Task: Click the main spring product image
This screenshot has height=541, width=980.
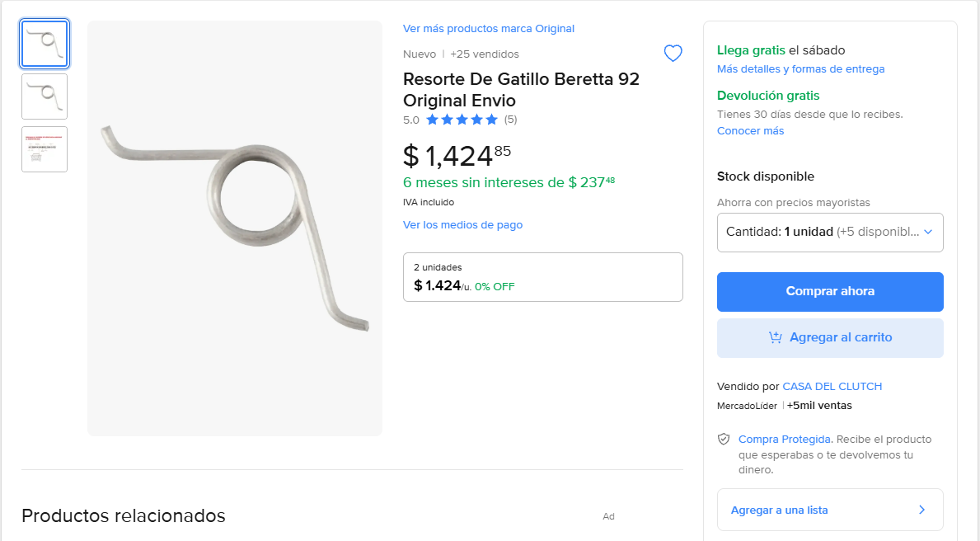Action: pyautogui.click(x=235, y=228)
